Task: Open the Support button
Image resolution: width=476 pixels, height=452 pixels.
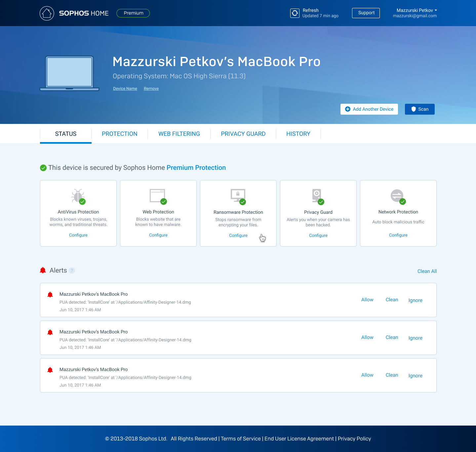Action: 366,13
